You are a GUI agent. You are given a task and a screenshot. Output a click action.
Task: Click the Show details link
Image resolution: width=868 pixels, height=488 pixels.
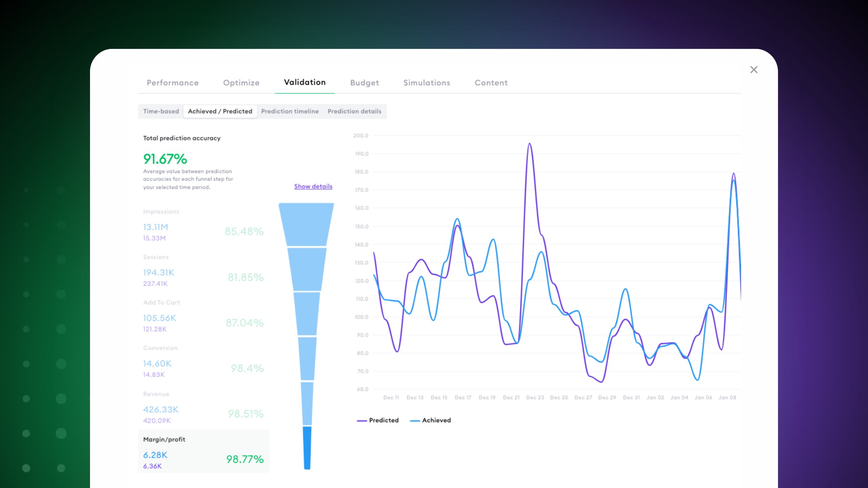click(x=313, y=186)
